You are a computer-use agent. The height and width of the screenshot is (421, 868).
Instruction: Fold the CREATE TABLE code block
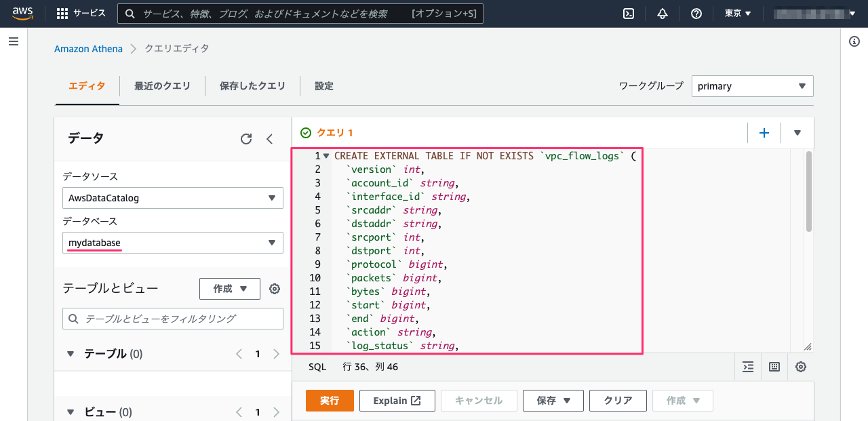click(x=326, y=156)
